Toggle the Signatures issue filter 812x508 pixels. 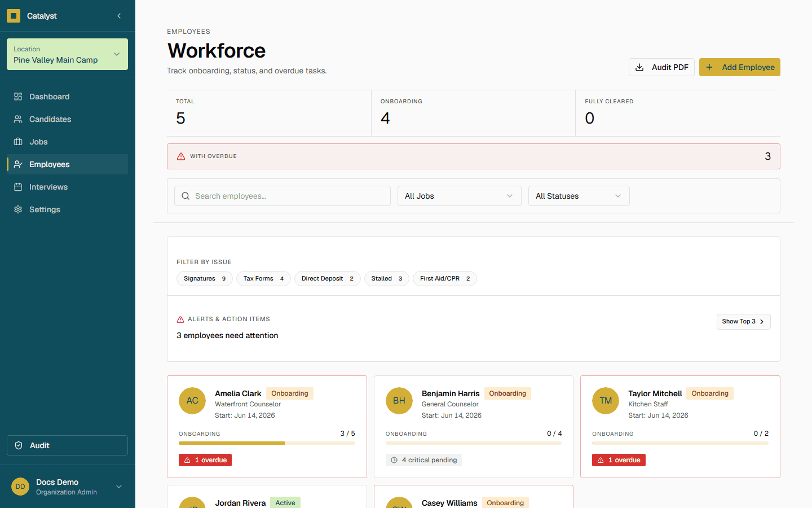click(x=205, y=278)
